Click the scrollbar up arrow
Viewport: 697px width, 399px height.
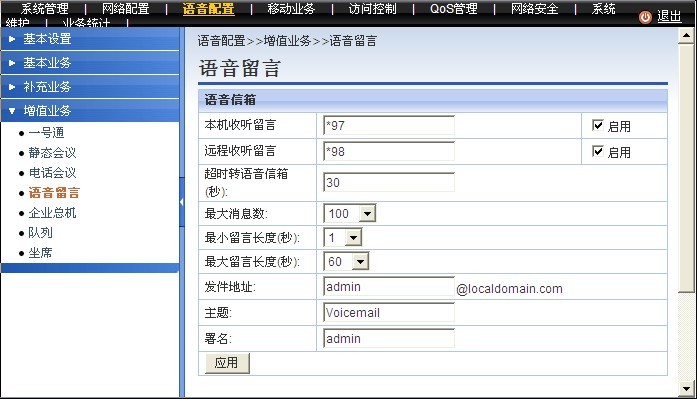(x=686, y=36)
